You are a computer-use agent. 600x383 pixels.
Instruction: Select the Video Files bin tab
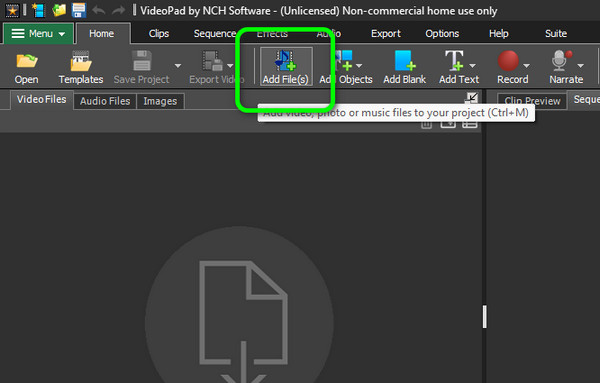click(x=41, y=100)
